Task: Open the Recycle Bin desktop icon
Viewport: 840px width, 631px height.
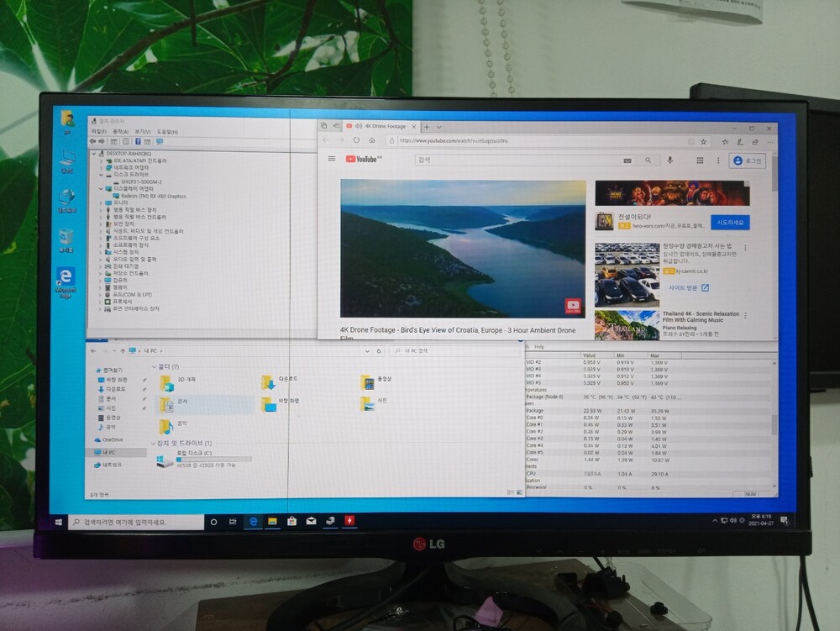Action: (x=66, y=238)
